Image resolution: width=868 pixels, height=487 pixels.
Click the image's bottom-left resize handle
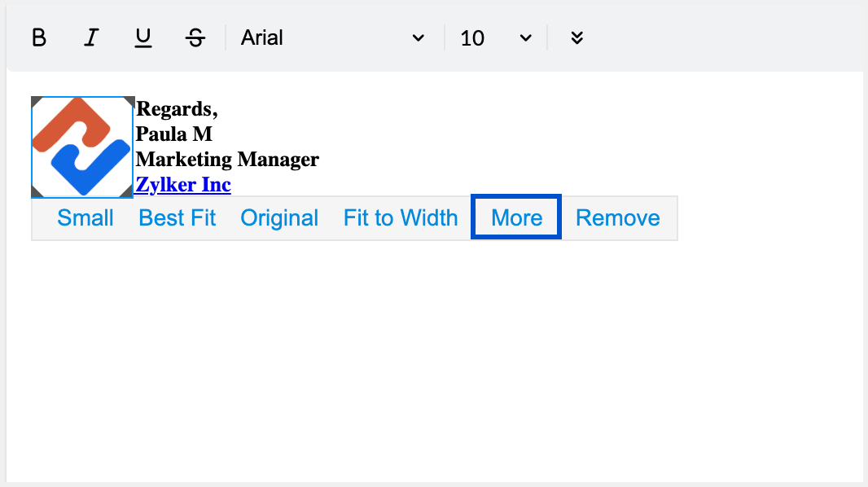[x=36, y=192]
